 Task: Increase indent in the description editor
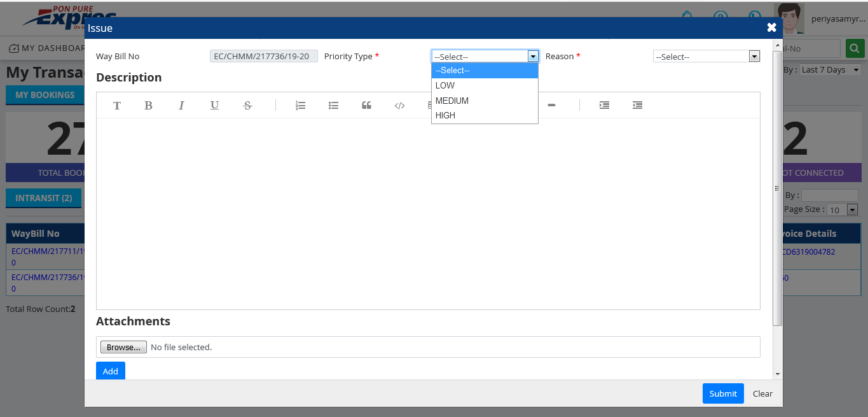[x=604, y=106]
